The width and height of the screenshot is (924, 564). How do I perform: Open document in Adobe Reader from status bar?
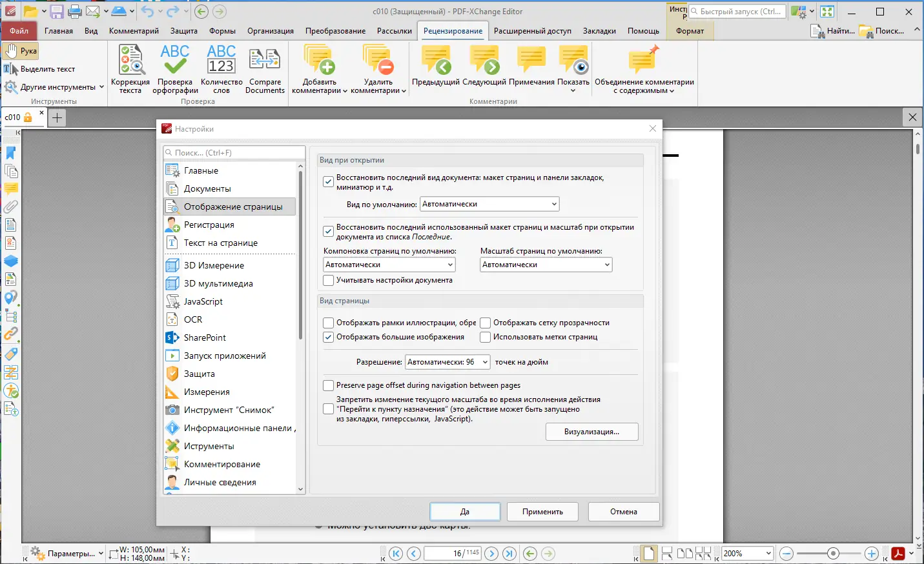898,553
